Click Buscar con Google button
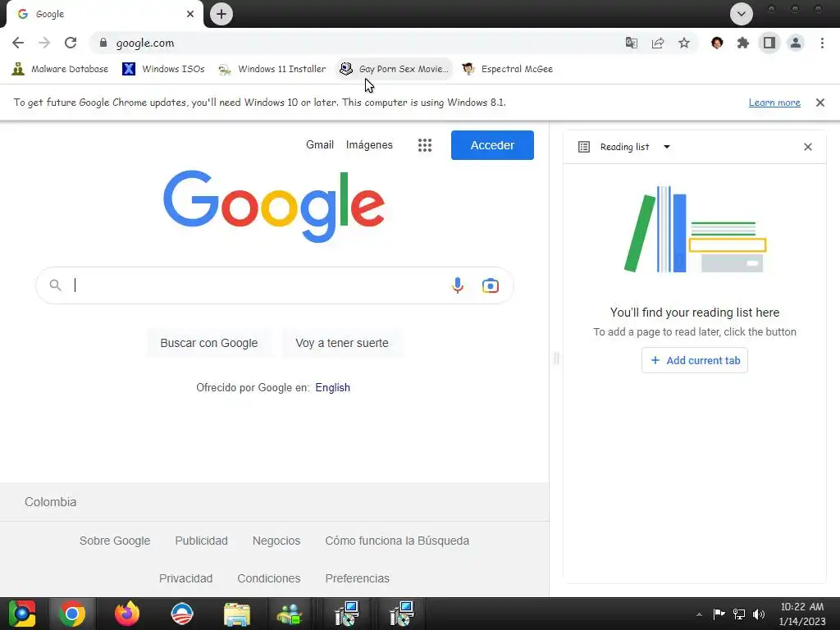The image size is (840, 630). 209,343
